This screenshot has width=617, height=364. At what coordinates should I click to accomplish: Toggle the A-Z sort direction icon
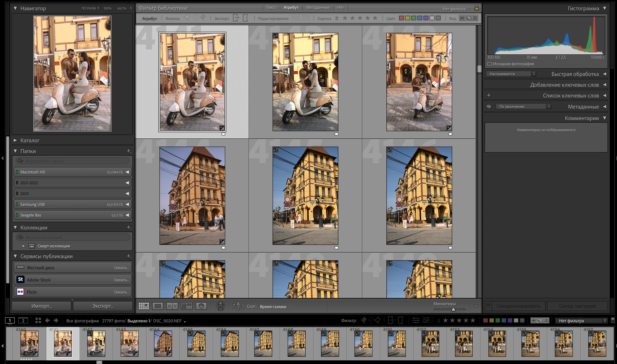point(238,306)
